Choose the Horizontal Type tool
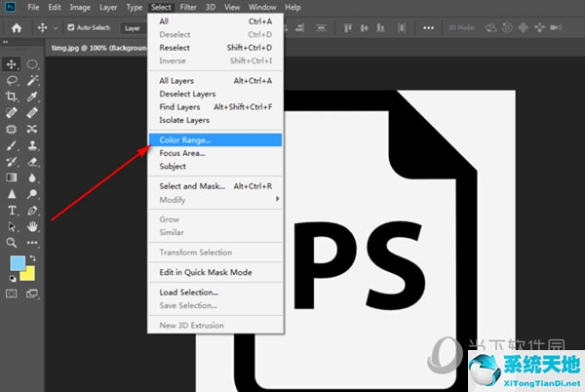 pyautogui.click(x=12, y=210)
